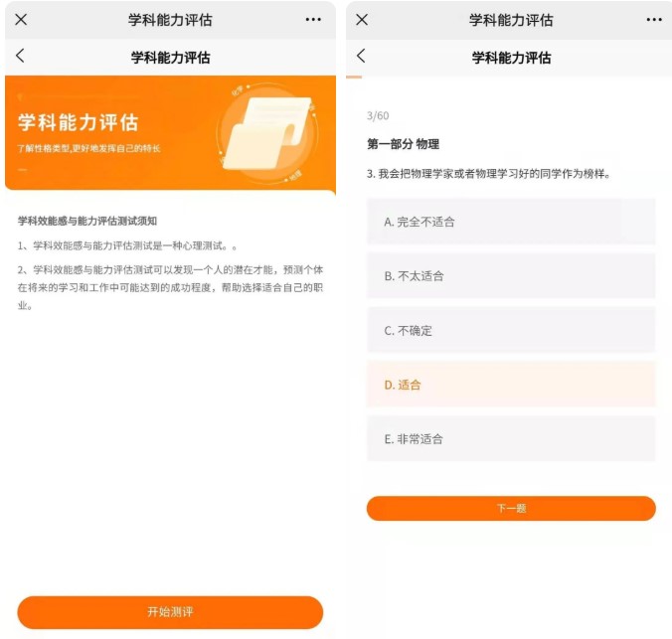Close the intro page with the X icon
Viewport: 672px width, 639px height.
click(21, 20)
